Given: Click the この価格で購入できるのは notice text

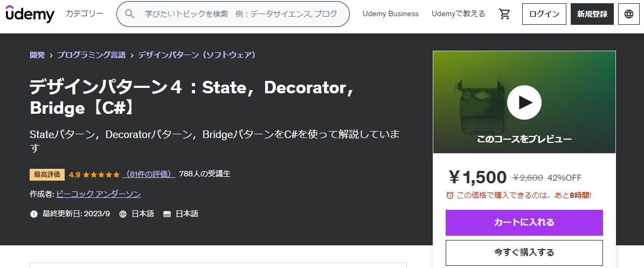Looking at the screenshot, I should (524, 195).
